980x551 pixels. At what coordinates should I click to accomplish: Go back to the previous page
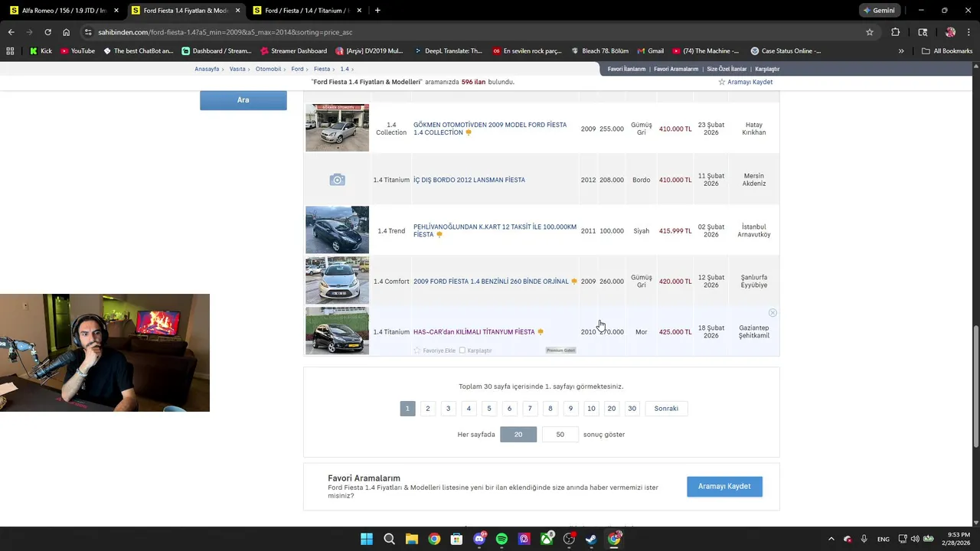11,32
